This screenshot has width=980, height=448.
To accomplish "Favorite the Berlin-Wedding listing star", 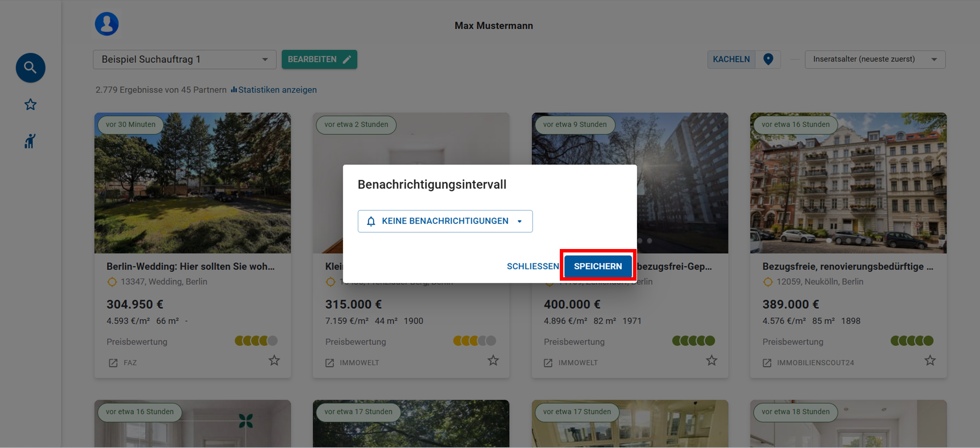I will 274,361.
